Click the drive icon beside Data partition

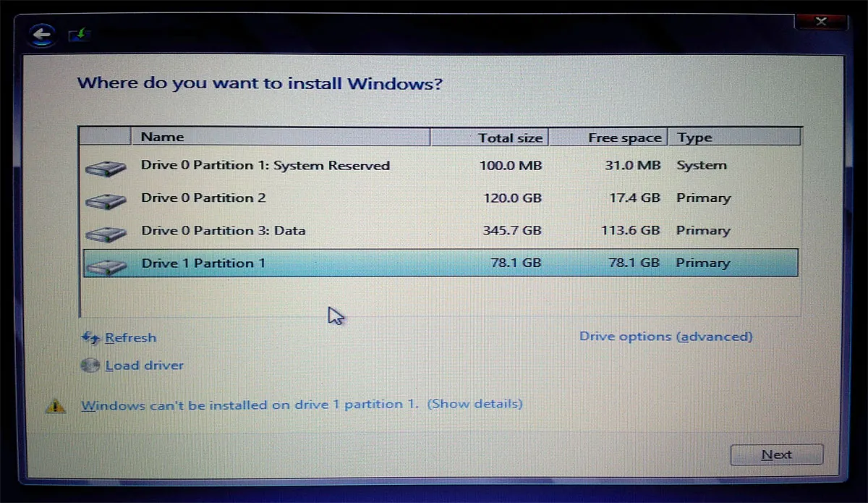106,231
